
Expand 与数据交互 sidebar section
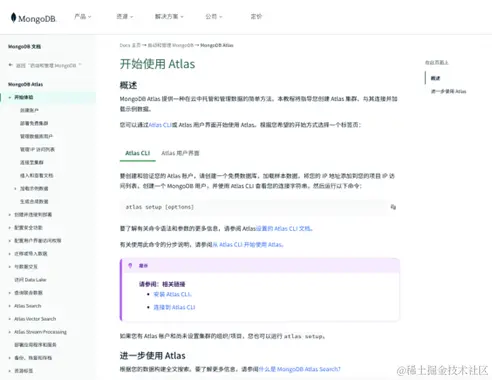point(10,267)
